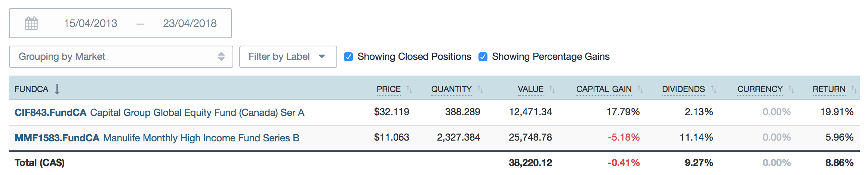Click the sort arrows icon beside RETURN
This screenshot has height=175, width=868.
pyautogui.click(x=854, y=89)
